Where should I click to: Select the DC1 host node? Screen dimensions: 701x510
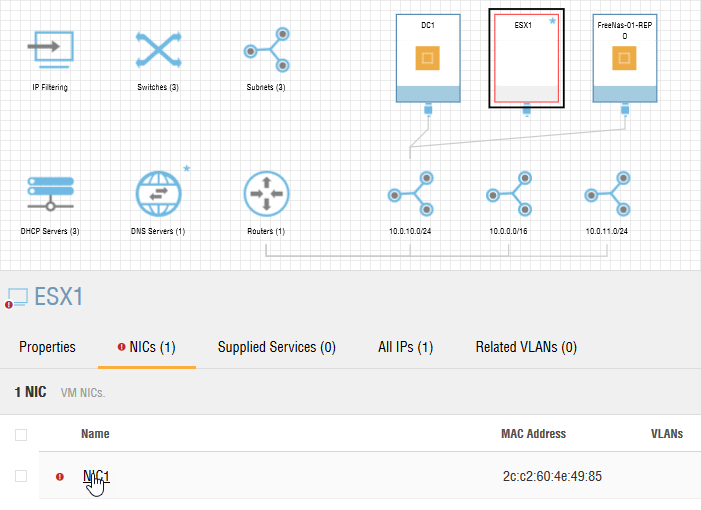(427, 58)
